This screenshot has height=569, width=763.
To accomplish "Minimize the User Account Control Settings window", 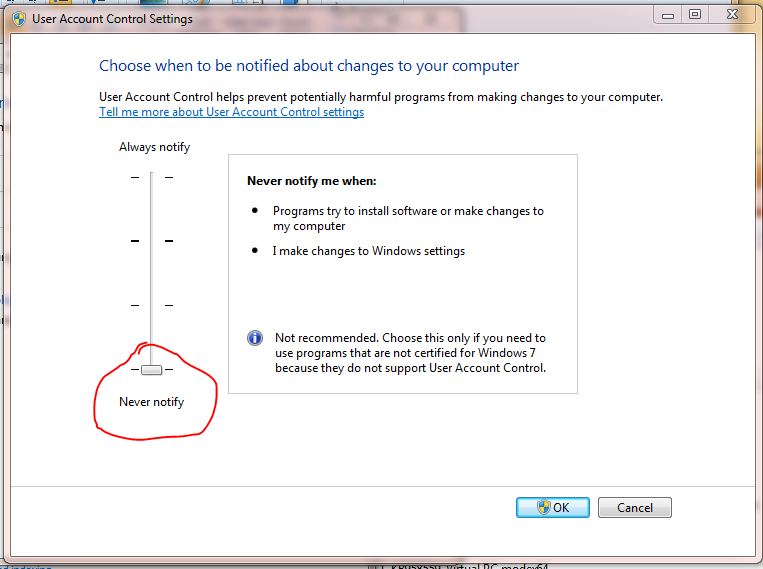I will pyautogui.click(x=668, y=15).
